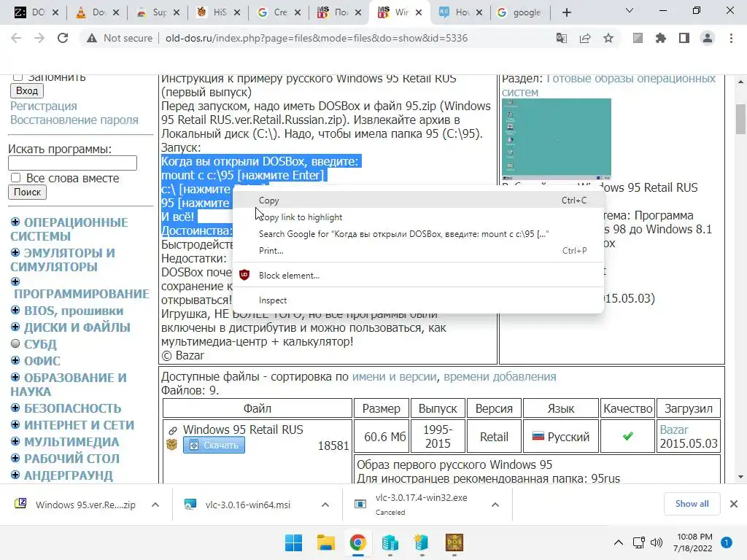Close the downloads bar
The height and width of the screenshot is (560, 747).
[x=734, y=504]
